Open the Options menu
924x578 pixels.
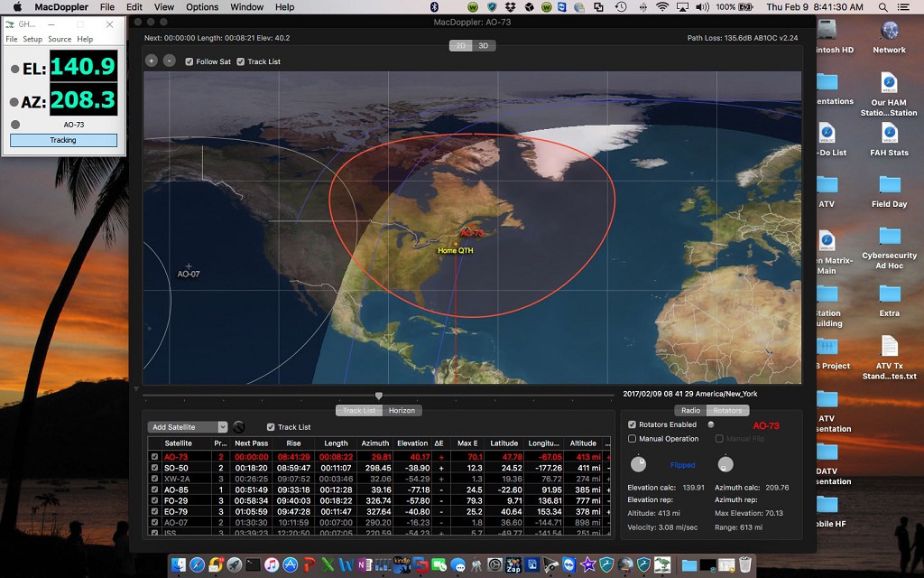(202, 7)
